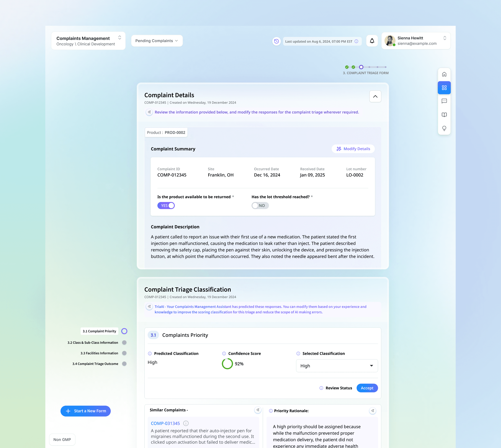
Task: Click info icon for Selected Classification
Action: click(x=298, y=354)
